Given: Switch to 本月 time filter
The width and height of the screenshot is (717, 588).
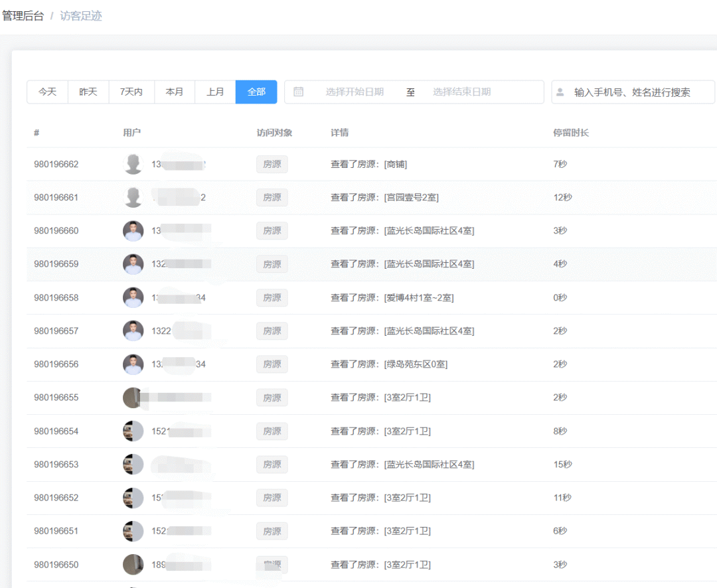Looking at the screenshot, I should tap(175, 92).
